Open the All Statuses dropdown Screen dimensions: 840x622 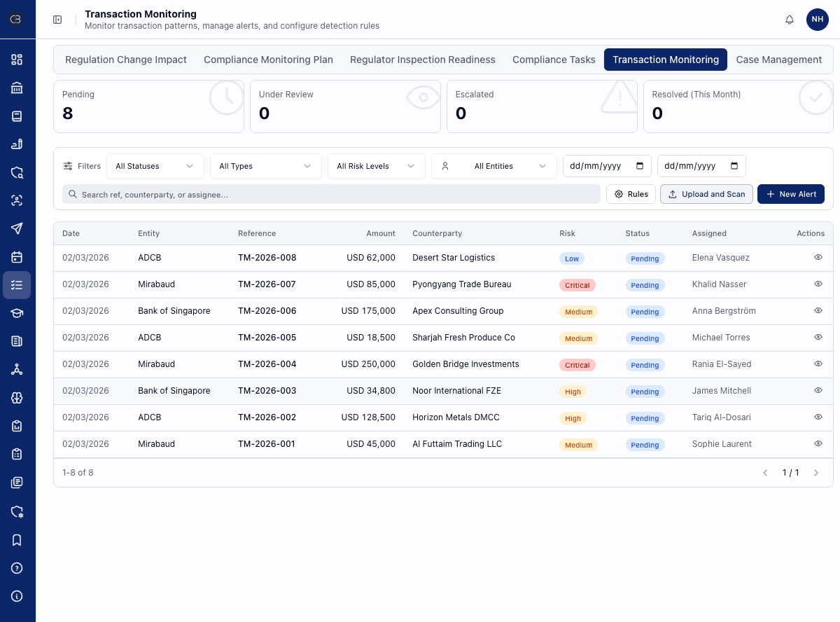point(155,166)
